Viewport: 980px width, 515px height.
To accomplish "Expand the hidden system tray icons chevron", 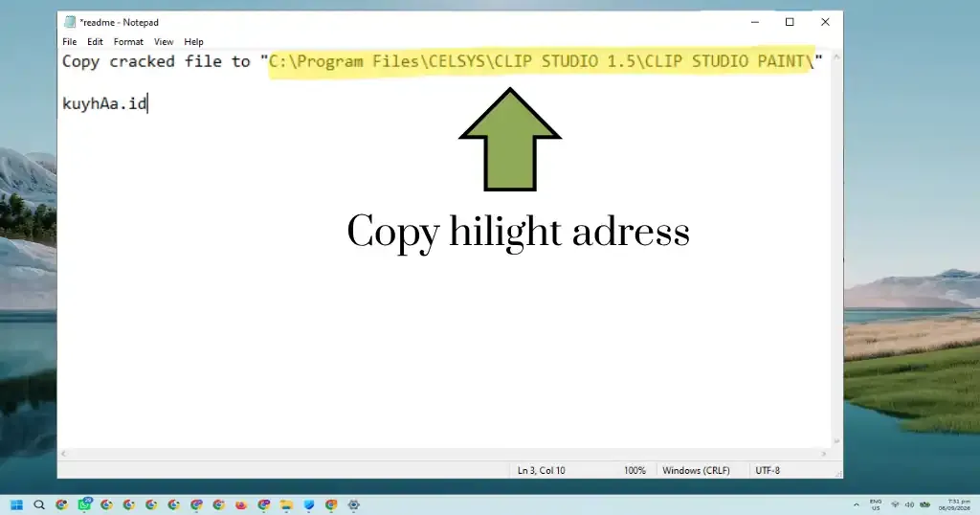I will coord(857,505).
